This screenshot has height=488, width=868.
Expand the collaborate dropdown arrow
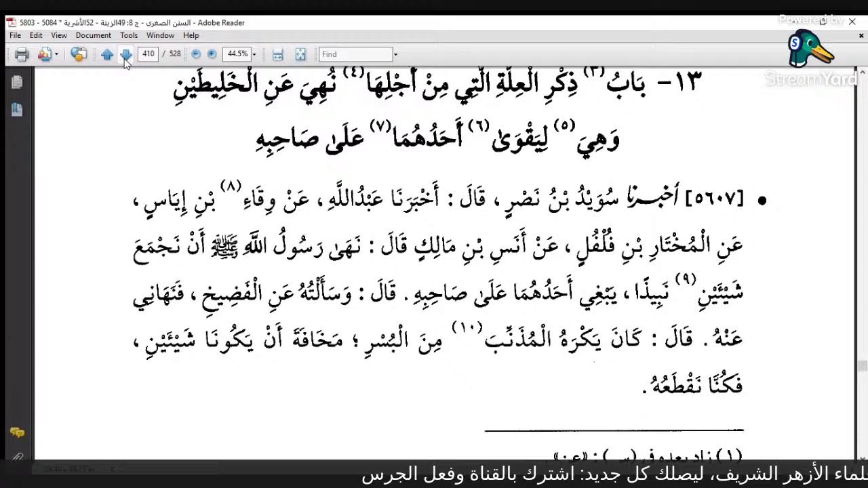click(x=56, y=54)
